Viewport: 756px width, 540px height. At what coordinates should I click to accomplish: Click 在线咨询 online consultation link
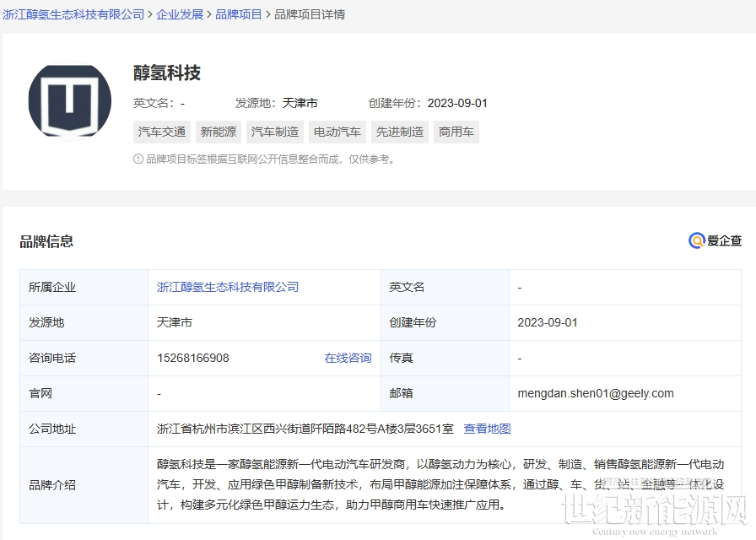(348, 358)
